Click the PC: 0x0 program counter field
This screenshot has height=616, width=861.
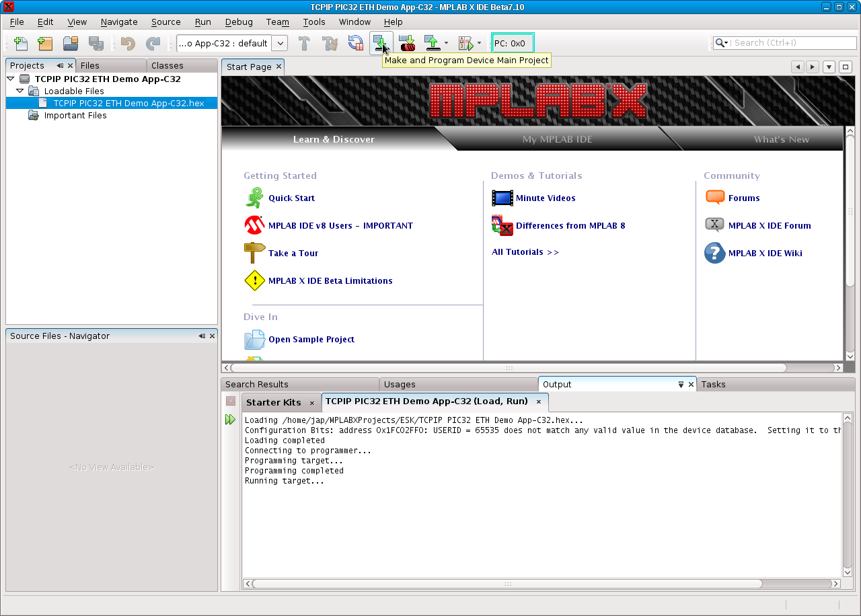(513, 43)
